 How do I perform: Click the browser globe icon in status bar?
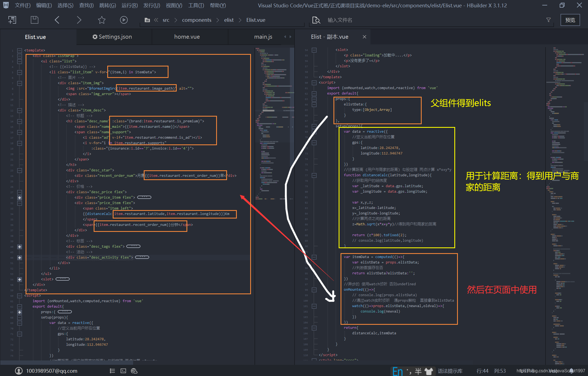(134, 371)
